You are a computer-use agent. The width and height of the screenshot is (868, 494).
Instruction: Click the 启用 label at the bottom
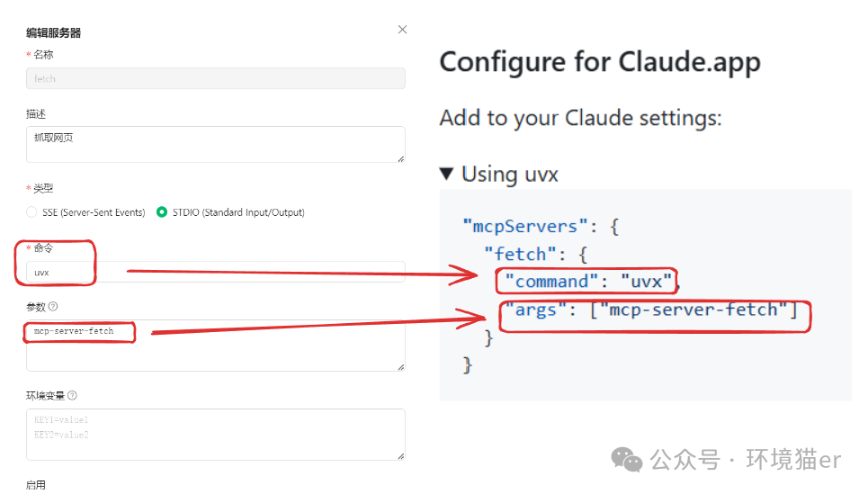click(x=36, y=485)
